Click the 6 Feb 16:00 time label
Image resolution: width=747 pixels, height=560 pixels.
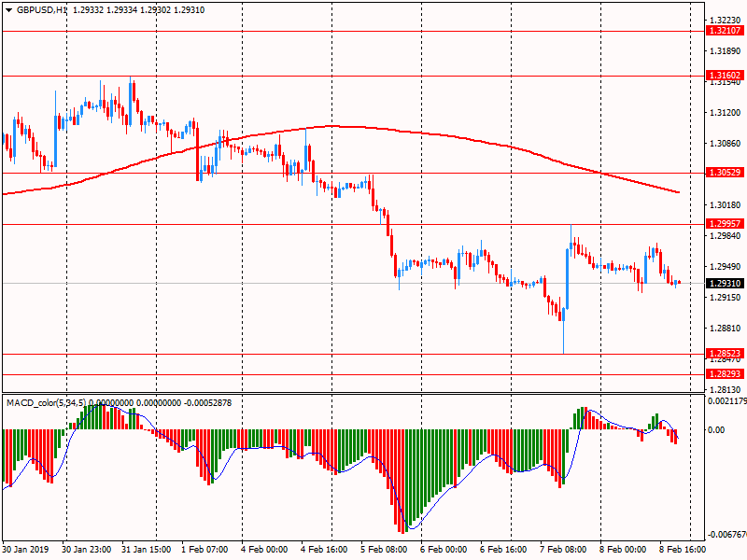coord(503,549)
